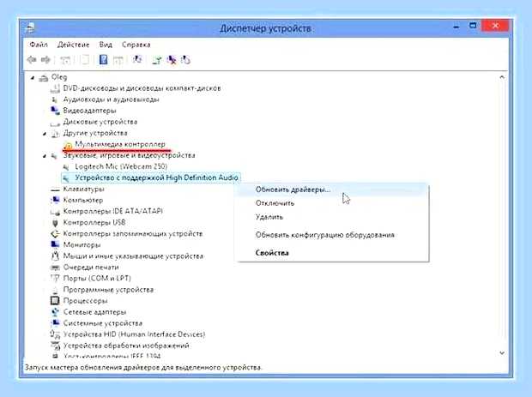
Task: Click the warning icon of Мультимедиа контроллер
Action: (68, 146)
